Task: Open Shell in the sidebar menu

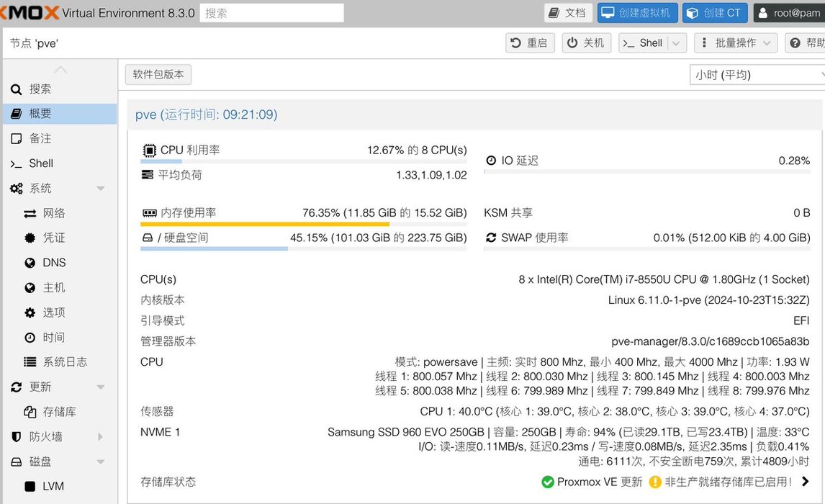Action: (x=41, y=163)
